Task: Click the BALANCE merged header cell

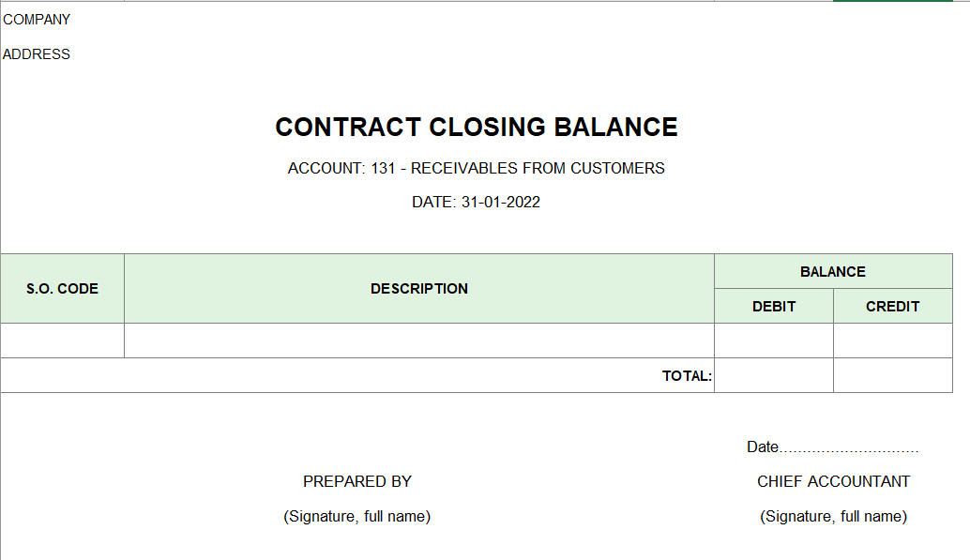Action: [833, 272]
